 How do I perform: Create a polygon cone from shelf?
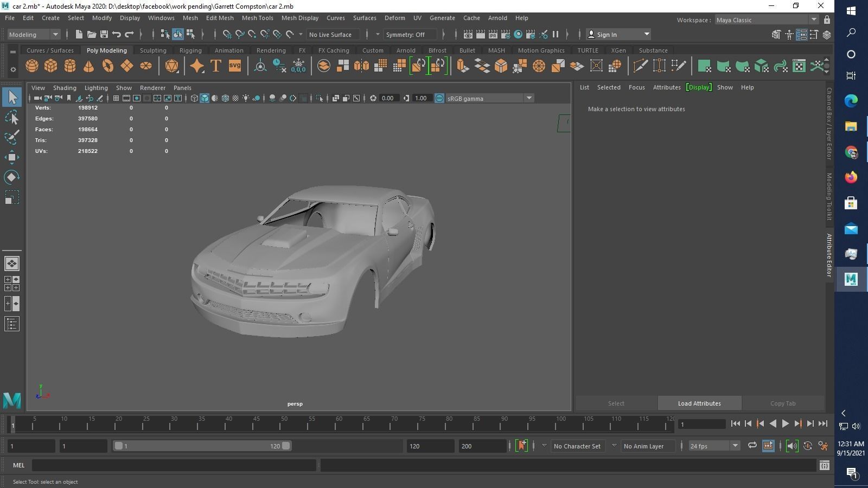[89, 66]
